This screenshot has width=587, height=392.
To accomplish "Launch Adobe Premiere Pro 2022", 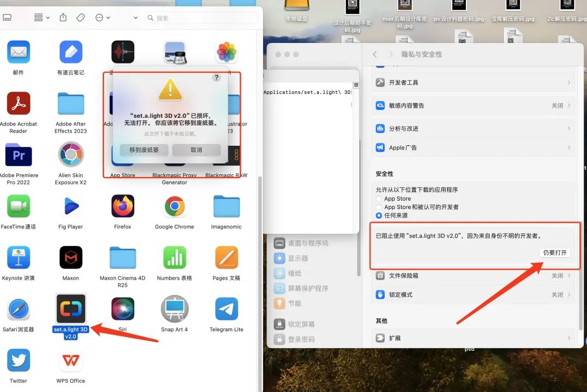I will coord(18,155).
